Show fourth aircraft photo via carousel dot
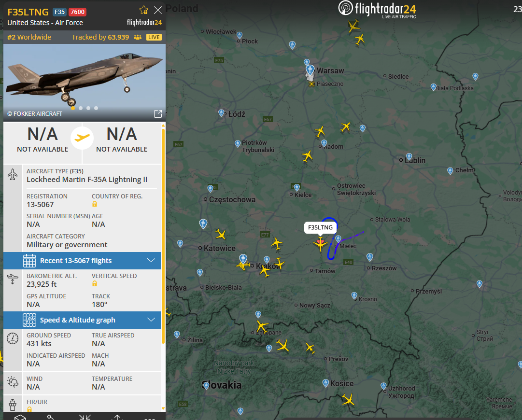 click(96, 108)
